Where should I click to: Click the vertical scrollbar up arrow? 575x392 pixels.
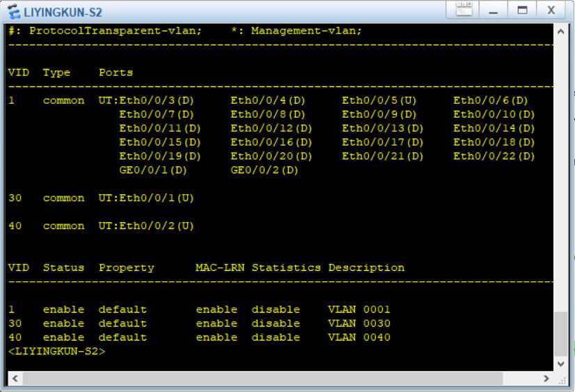(x=560, y=32)
